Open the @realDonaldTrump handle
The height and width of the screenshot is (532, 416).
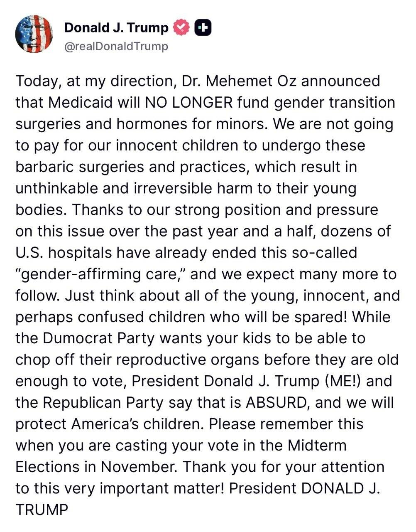pyautogui.click(x=116, y=46)
